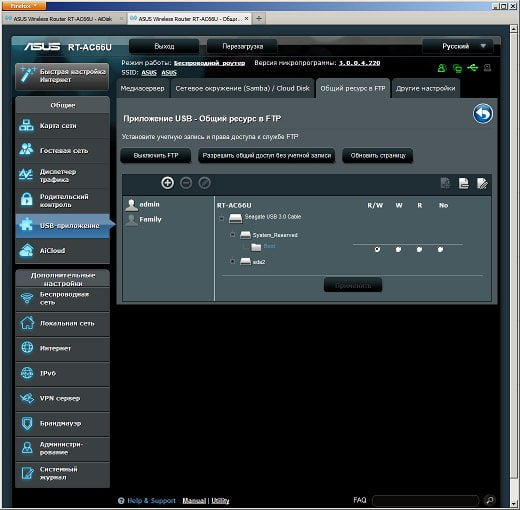Image resolution: width=520 pixels, height=510 pixels.
Task: Switch to the Медиасервер tab
Action: point(143,88)
